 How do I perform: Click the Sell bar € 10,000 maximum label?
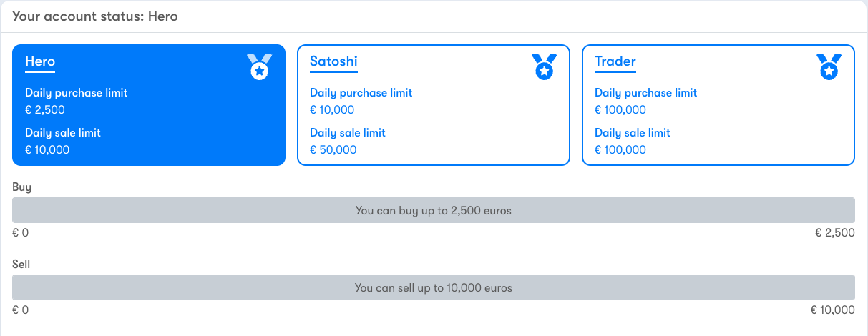tap(833, 310)
